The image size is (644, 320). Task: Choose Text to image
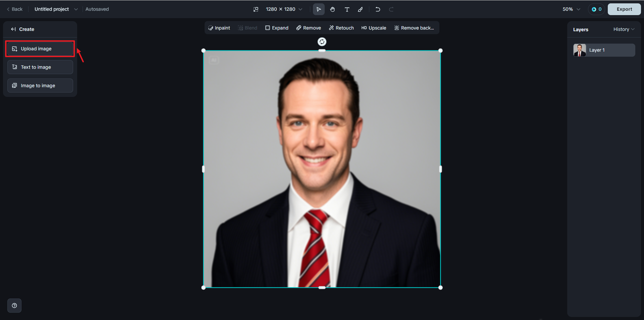pyautogui.click(x=40, y=67)
